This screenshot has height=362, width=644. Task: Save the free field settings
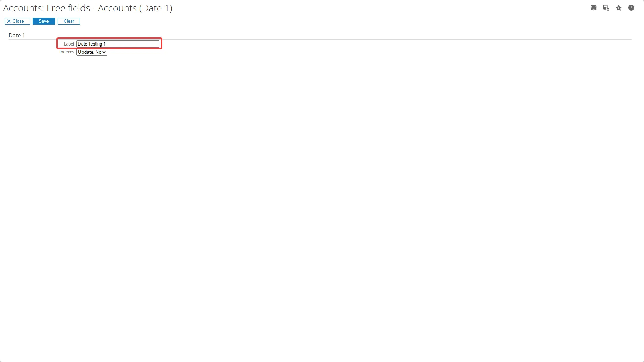[44, 21]
